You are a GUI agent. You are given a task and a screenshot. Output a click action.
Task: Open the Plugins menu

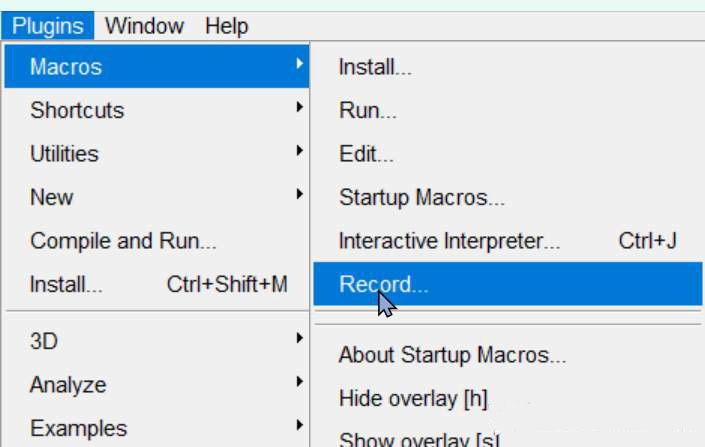point(48,26)
